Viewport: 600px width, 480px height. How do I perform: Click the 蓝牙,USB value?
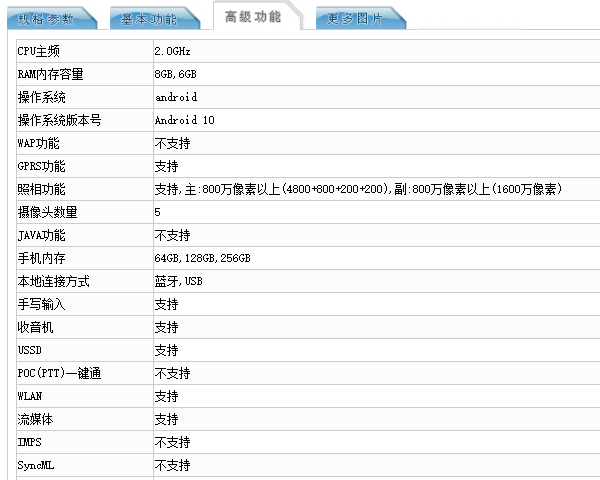click(x=178, y=281)
